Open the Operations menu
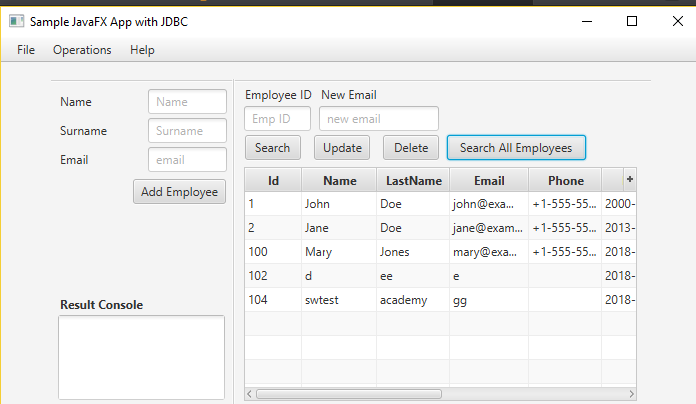The height and width of the screenshot is (404, 696). click(82, 50)
